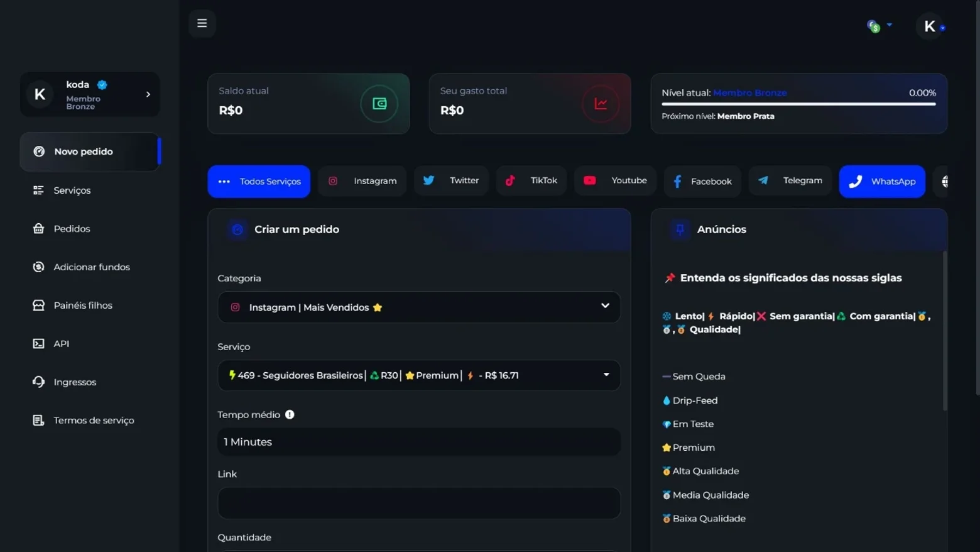The image size is (980, 552).
Task: Filter services by Twitter
Action: click(451, 180)
